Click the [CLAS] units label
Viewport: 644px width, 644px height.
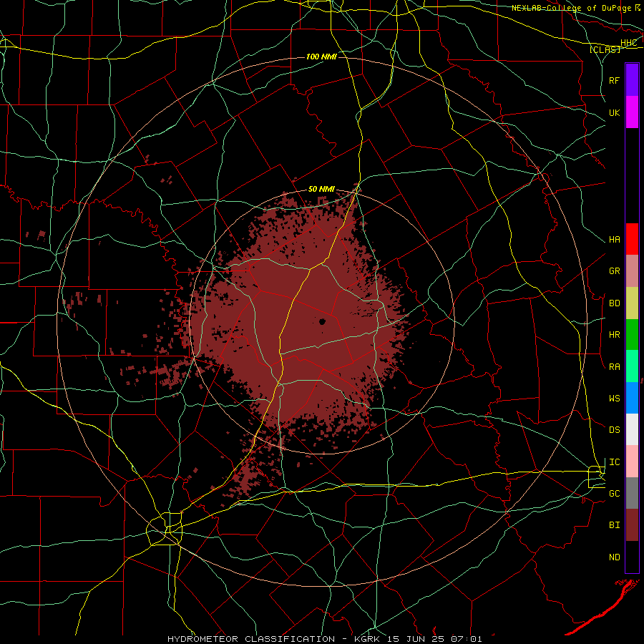point(605,49)
